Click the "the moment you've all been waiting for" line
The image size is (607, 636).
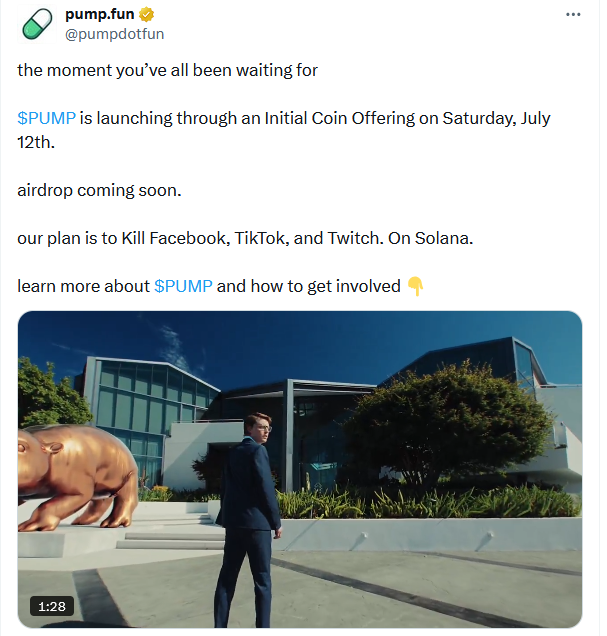click(167, 70)
